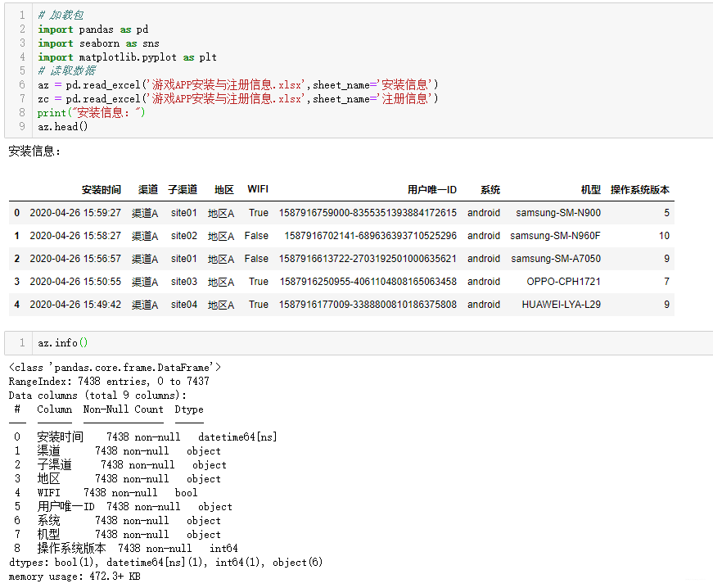
Task: Click the RangeIndex: 7438 entries output line
Action: tap(109, 381)
